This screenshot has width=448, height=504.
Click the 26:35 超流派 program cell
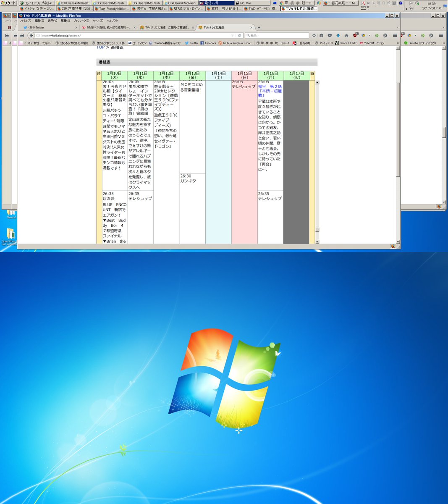click(x=115, y=217)
